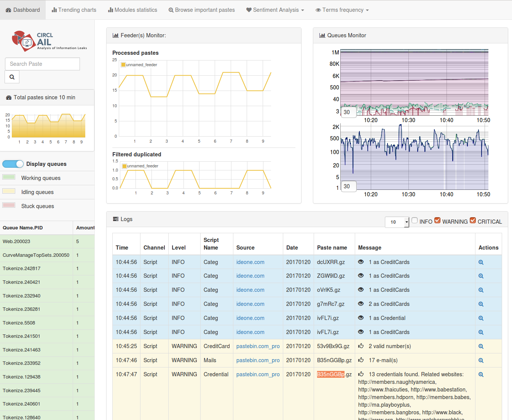
Task: Uncheck the CRITICAL log filter
Action: click(x=473, y=221)
